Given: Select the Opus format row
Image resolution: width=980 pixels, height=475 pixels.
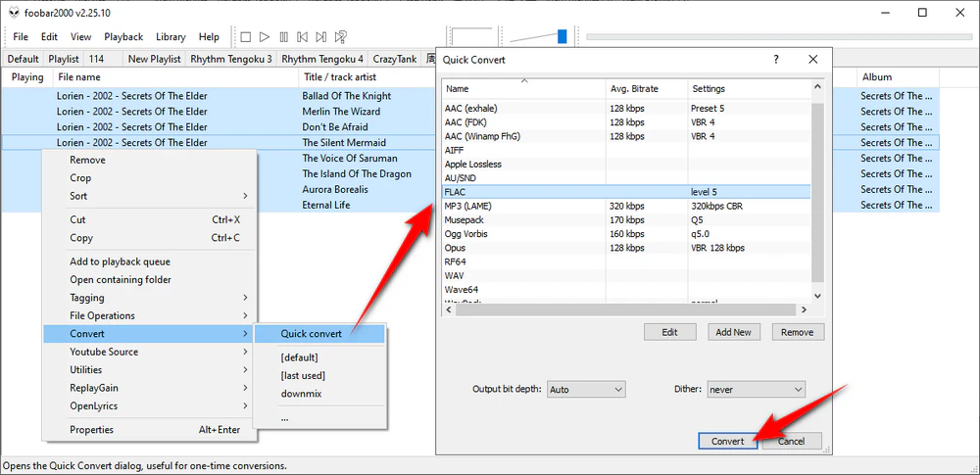Looking at the screenshot, I should click(x=625, y=248).
